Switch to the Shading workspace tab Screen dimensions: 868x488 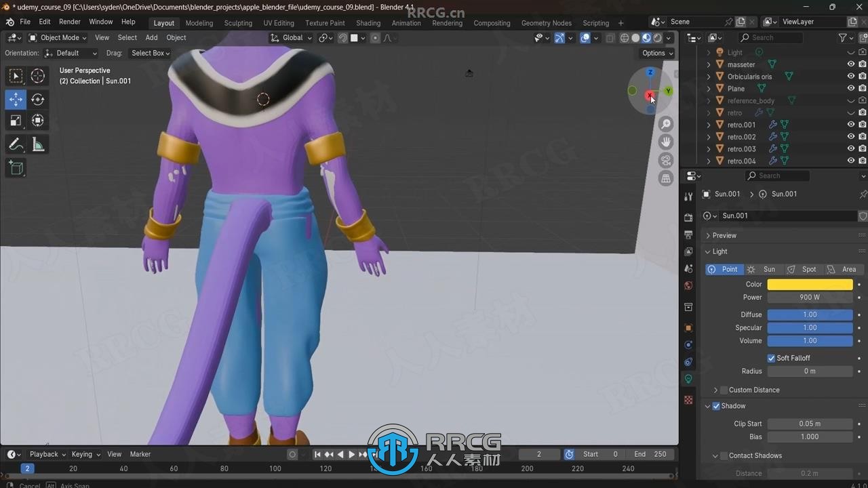coord(368,23)
